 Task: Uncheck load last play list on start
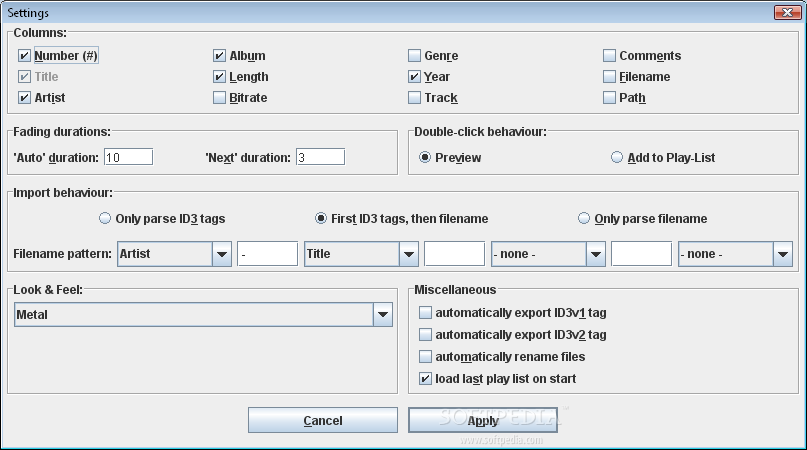425,379
